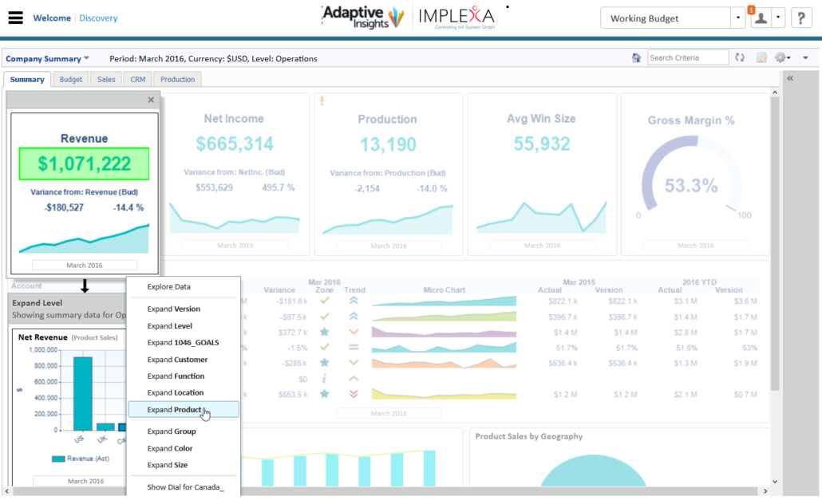Click the Discovery link in header
This screenshot has height=504, width=822.
click(x=98, y=18)
